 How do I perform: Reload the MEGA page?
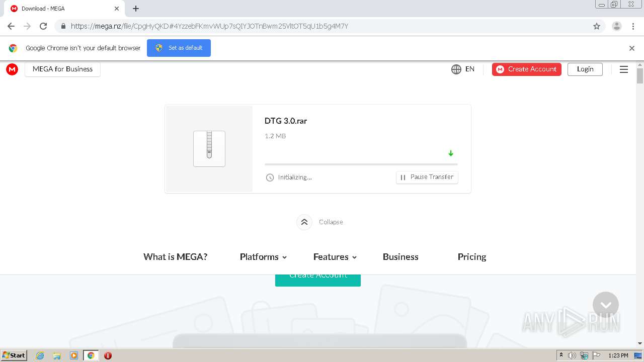(x=43, y=26)
